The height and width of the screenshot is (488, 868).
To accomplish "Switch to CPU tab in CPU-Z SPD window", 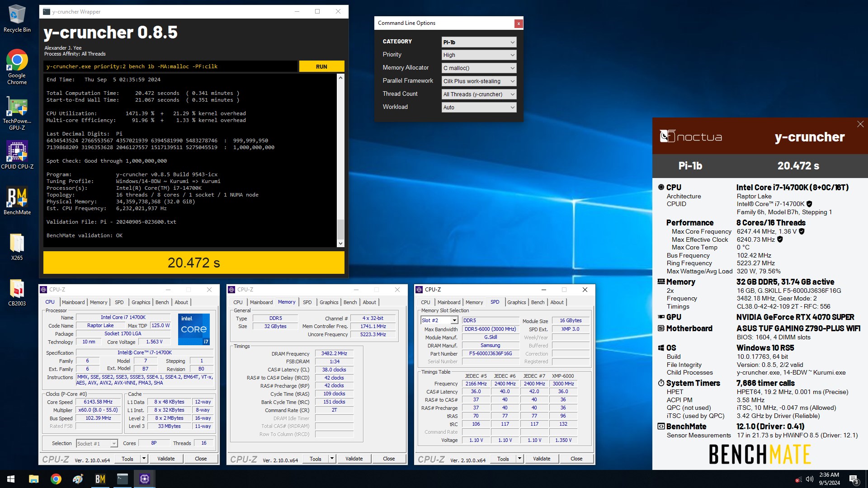I will pyautogui.click(x=425, y=302).
